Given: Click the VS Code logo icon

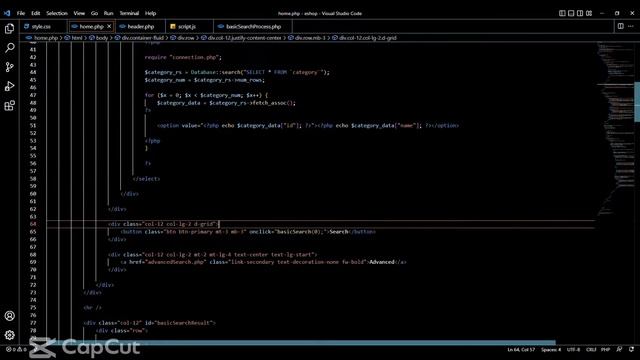Looking at the screenshot, I should tap(7, 13).
